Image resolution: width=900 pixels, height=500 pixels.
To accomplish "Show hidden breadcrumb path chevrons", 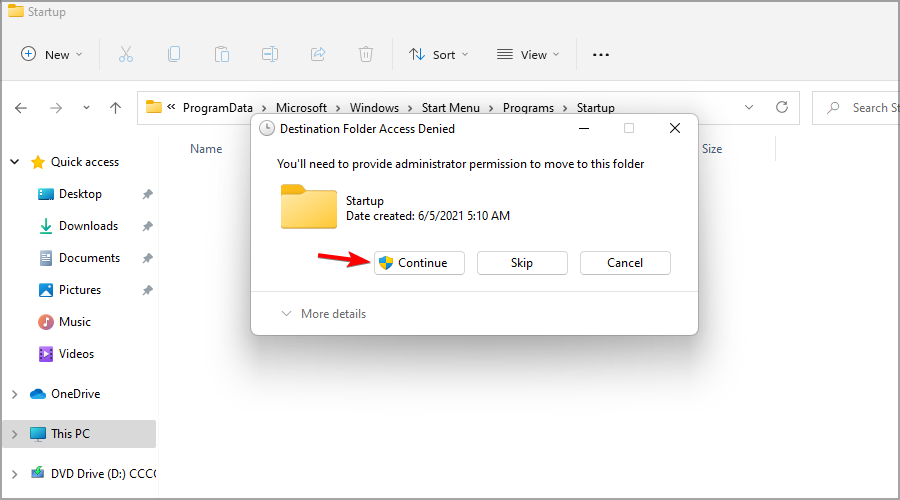I will point(171,107).
